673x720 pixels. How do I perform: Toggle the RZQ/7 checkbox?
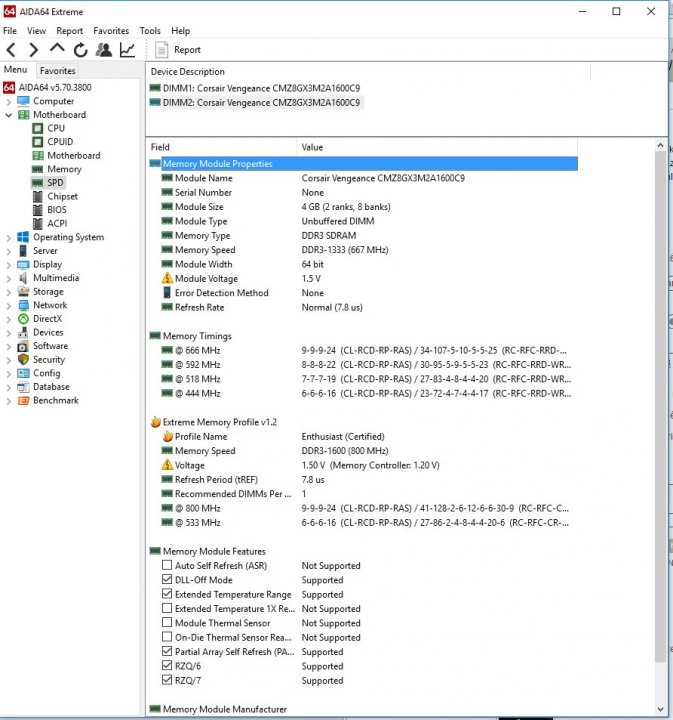point(167,680)
